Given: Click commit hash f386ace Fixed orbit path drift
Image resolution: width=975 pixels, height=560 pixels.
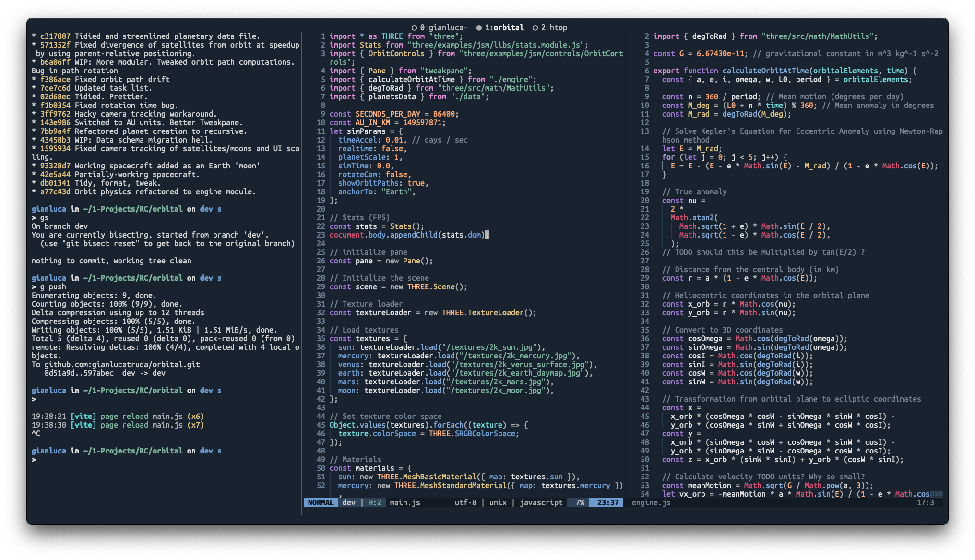Looking at the screenshot, I should pyautogui.click(x=55, y=79).
